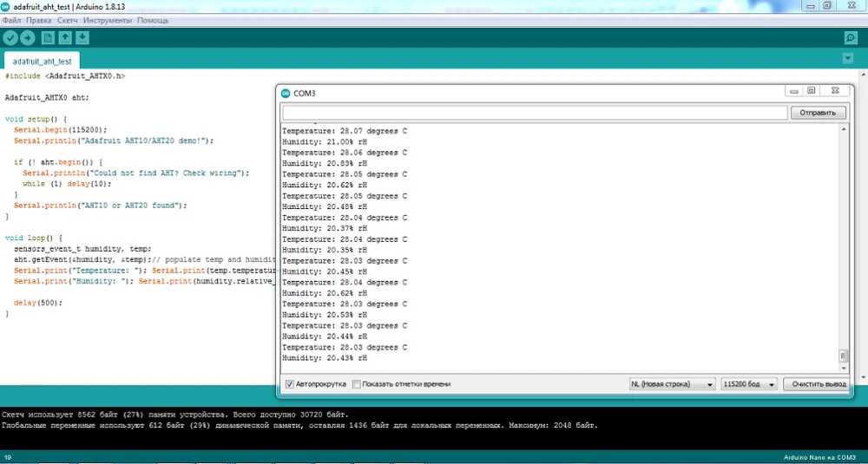This screenshot has height=464, width=868.
Task: Click the line number 19 in status bar
Action: coord(7,458)
